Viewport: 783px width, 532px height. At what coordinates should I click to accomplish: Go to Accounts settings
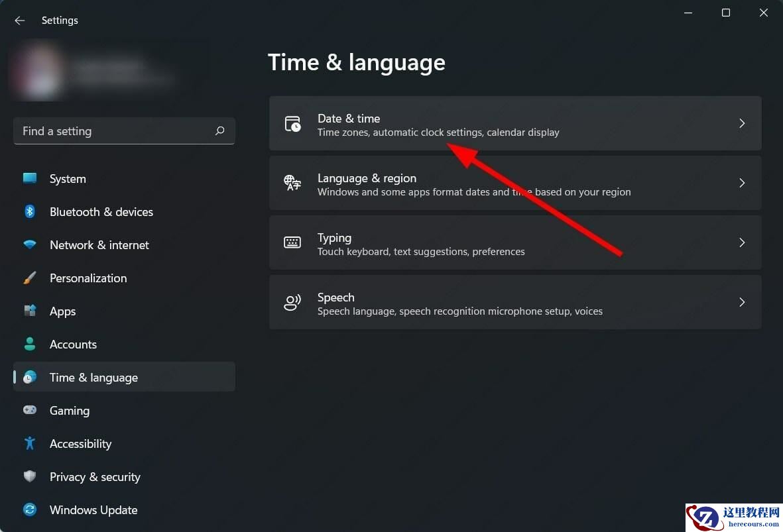[74, 345]
